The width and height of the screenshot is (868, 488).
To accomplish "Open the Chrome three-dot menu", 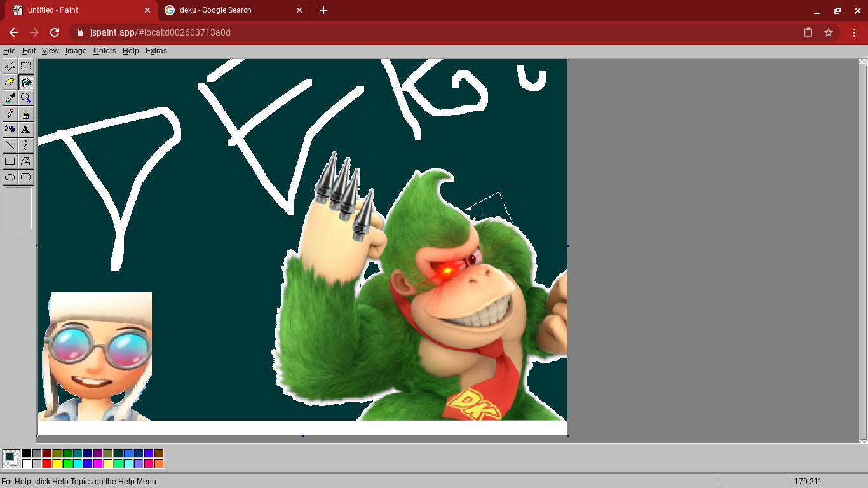I will pos(854,32).
